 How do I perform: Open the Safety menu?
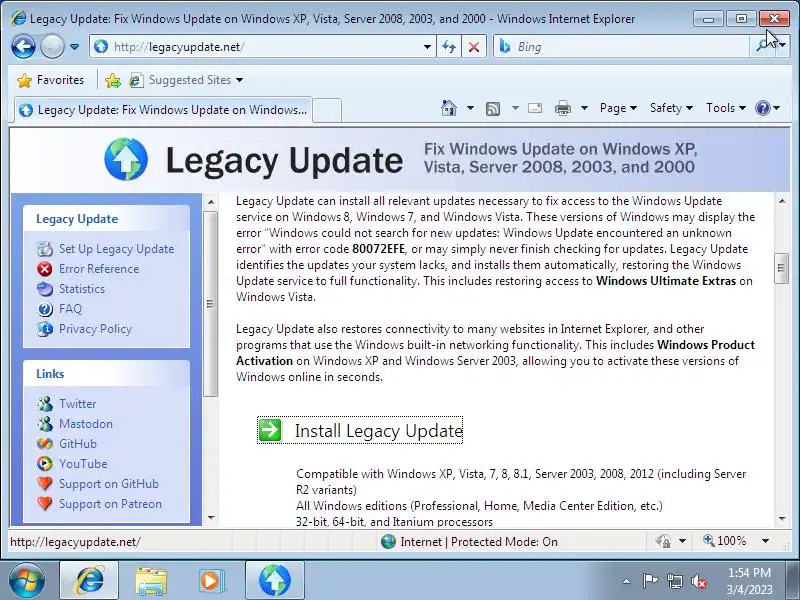click(671, 108)
